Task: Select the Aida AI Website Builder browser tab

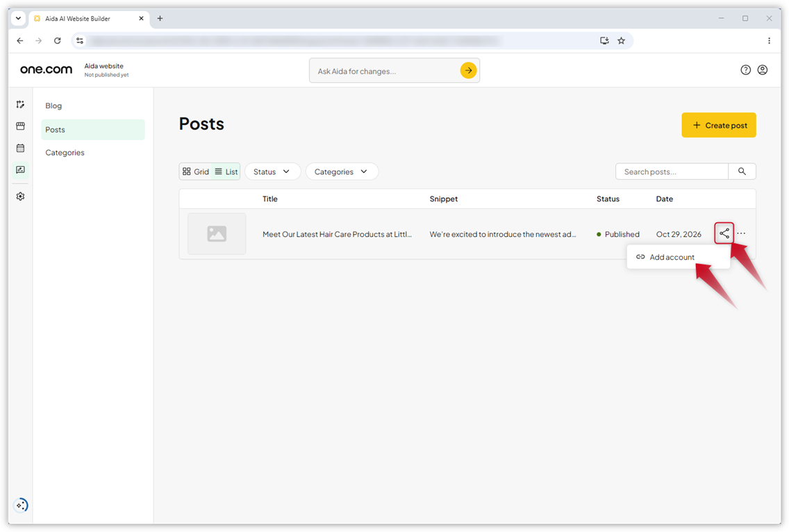Action: click(x=89, y=19)
